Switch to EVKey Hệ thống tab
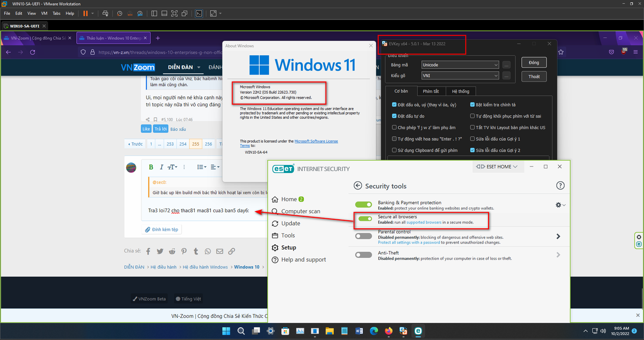Viewport: 644px width, 340px height. point(460,91)
